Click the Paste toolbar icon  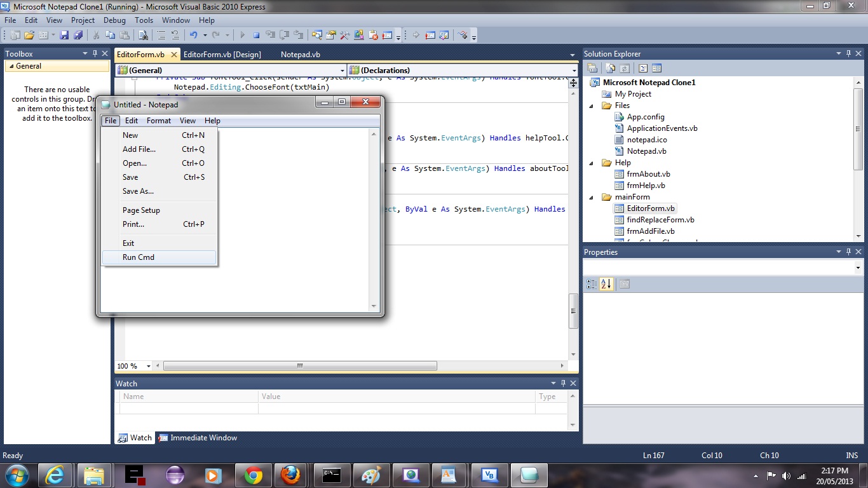(x=125, y=35)
